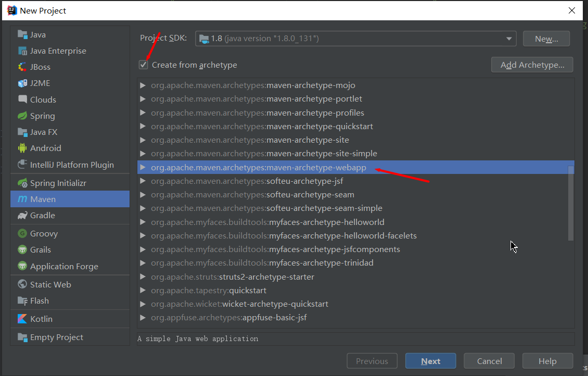Screen dimensions: 588x376
Task: Click the Next button
Action: point(430,361)
